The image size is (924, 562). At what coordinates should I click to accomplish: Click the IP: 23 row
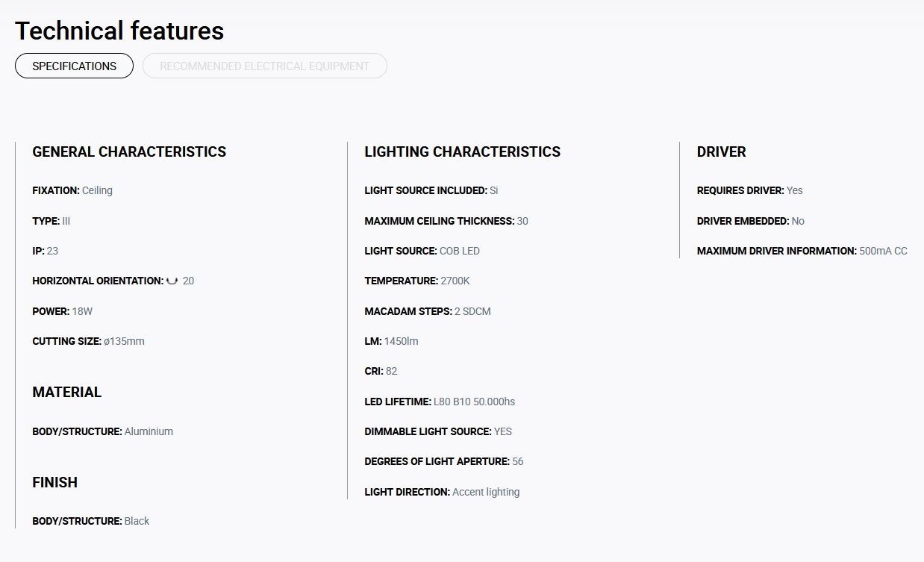pyautogui.click(x=45, y=251)
